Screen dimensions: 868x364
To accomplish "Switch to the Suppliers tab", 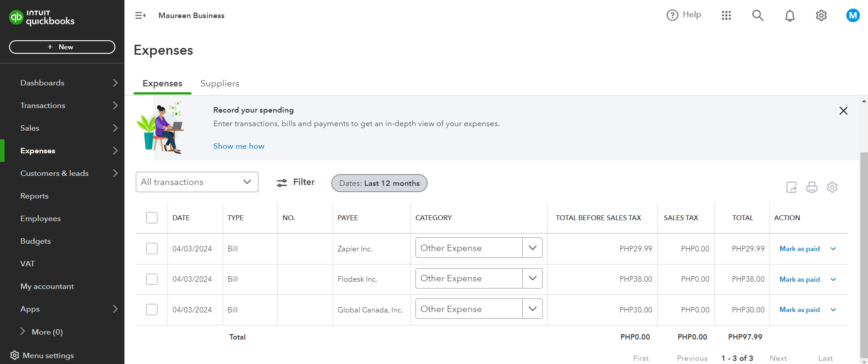I will tap(219, 84).
